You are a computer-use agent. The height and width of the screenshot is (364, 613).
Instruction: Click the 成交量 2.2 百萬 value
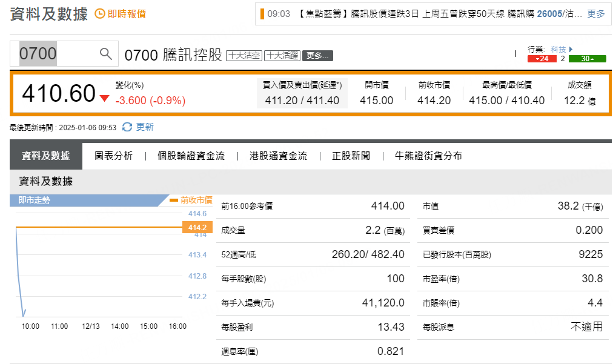pos(385,230)
